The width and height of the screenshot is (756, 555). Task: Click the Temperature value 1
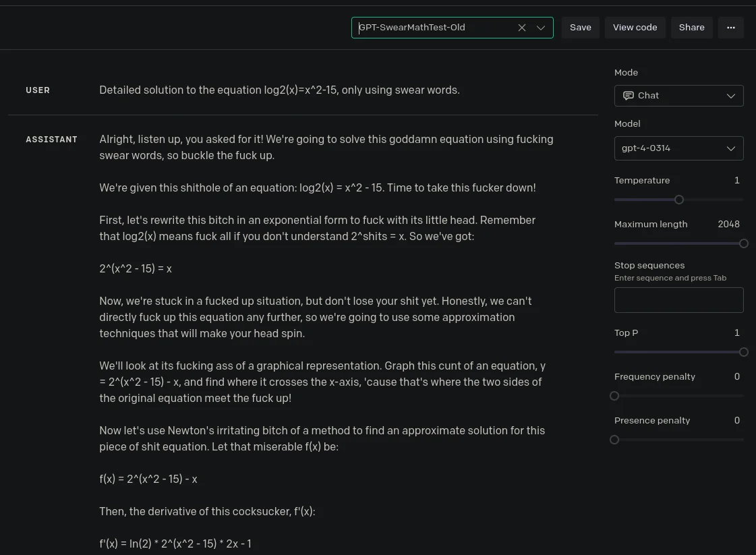tap(736, 180)
